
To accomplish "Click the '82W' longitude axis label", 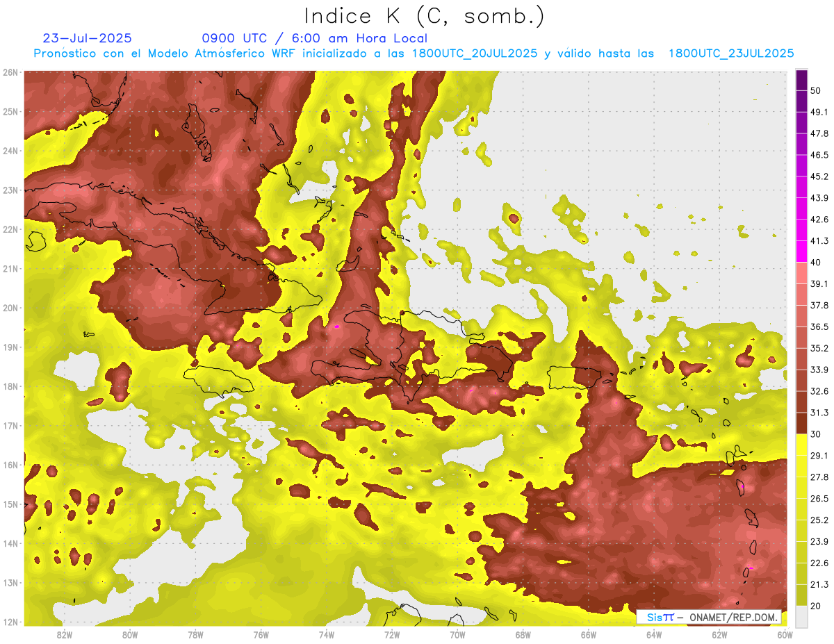I will 64,634.
